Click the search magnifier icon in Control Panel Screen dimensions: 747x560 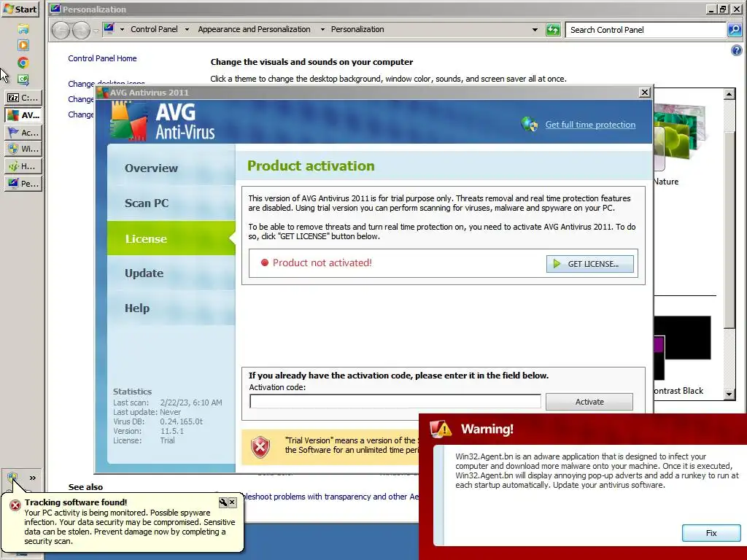tap(734, 29)
